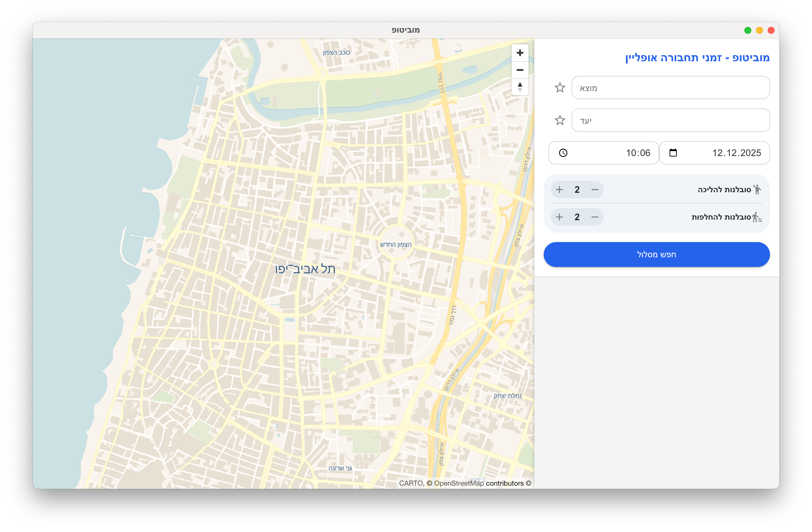The height and width of the screenshot is (532, 812).
Task: Decrease transfer tolerance with minus
Action: click(595, 217)
